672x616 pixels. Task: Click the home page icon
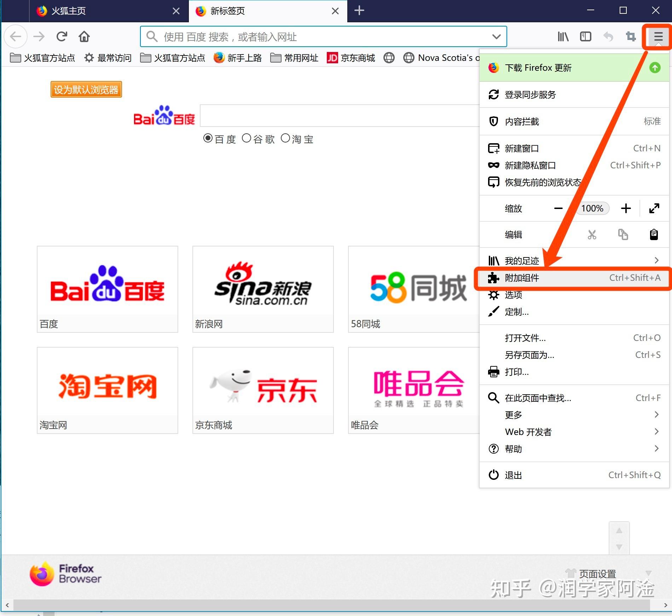(84, 36)
